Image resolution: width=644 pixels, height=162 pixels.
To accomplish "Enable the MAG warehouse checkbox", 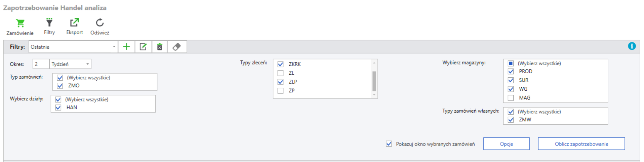I will (511, 98).
